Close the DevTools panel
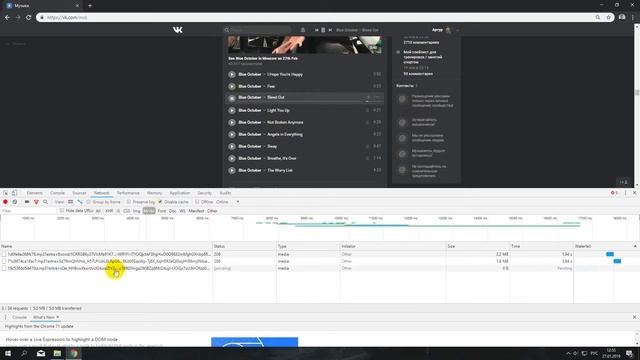Viewport: 640px width, 360px height. point(634,193)
